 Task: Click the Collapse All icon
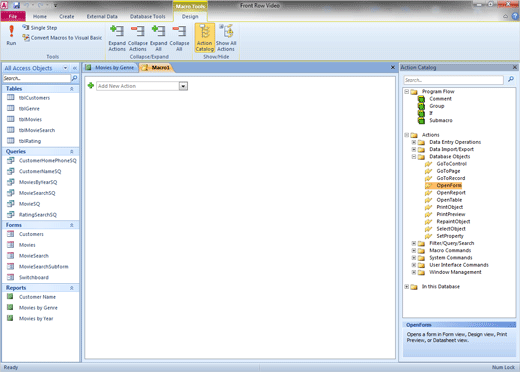[179, 31]
